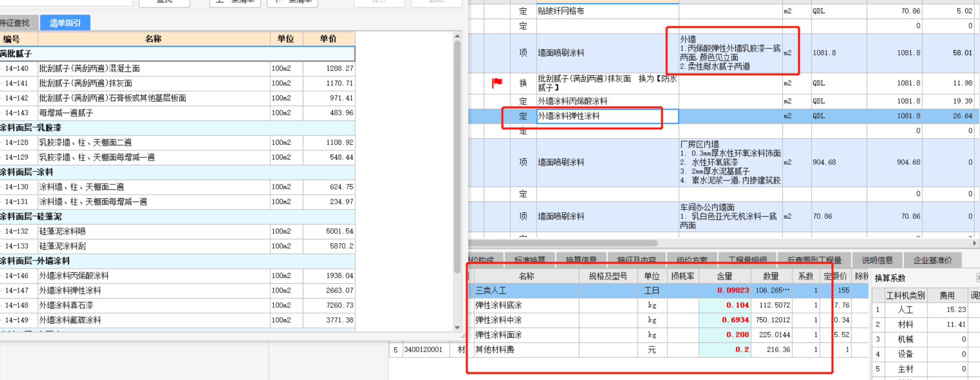Image resolution: width=980 pixels, height=380 pixels.
Task: Select quota 14-143 每增减一遍腻子
Action: (177, 113)
